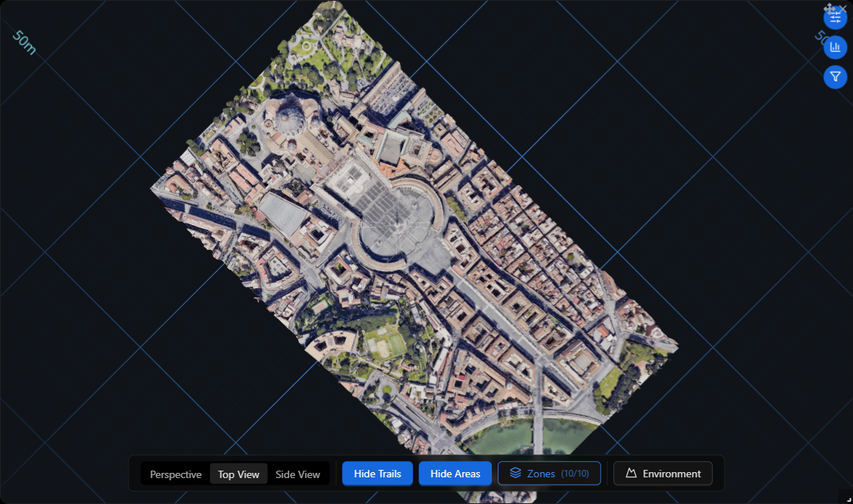Toggle Hide Trails
853x504 pixels.
378,474
